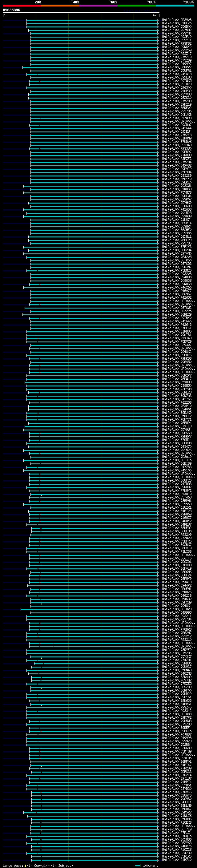The width and height of the screenshot is (197, 868).
Task: Open hit UniRef100_P52908
Action: (177, 20)
